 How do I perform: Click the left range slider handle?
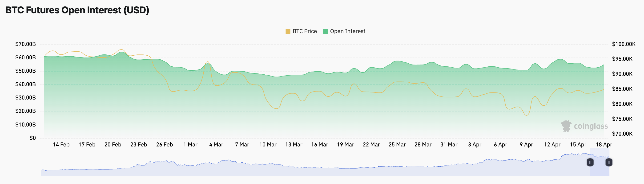pyautogui.click(x=590, y=162)
